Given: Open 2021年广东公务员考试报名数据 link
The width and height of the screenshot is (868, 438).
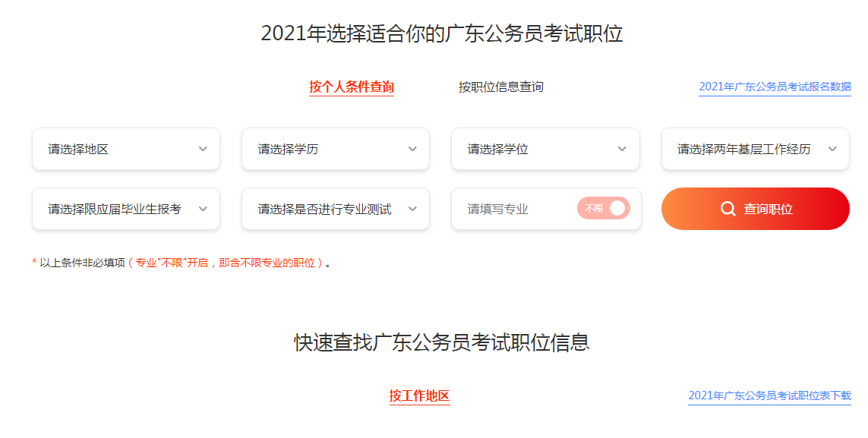Looking at the screenshot, I should pyautogui.click(x=775, y=87).
